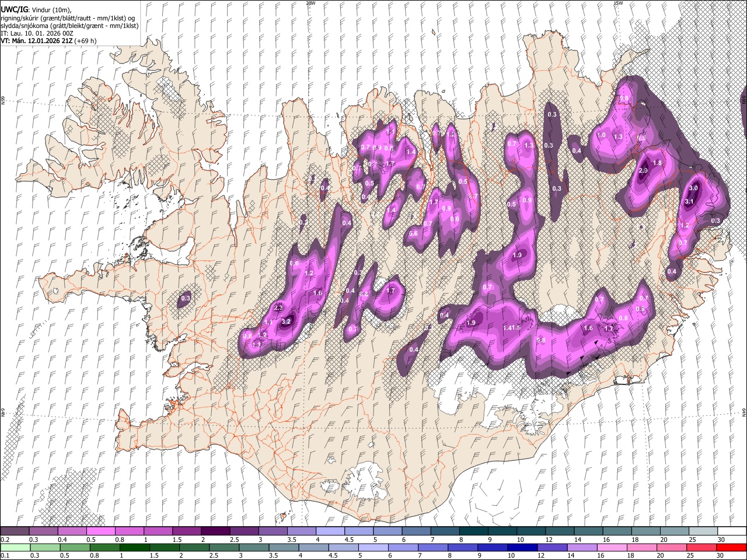747x560 pixels.
Task: Pick the snow scale swatch between 0.2 and 0.3
Action: [15, 531]
